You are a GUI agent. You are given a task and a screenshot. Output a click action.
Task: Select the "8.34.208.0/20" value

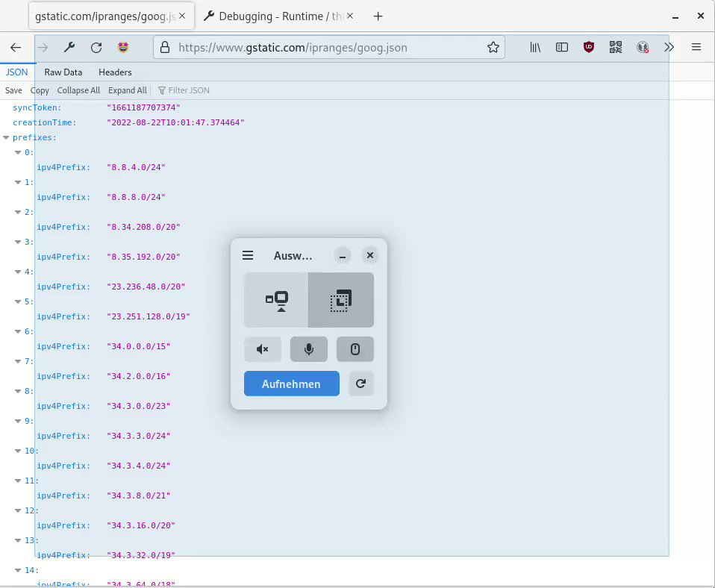143,227
